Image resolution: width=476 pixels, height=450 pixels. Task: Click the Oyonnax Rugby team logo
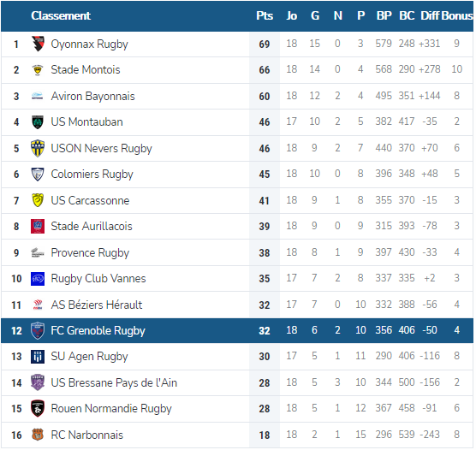click(38, 44)
